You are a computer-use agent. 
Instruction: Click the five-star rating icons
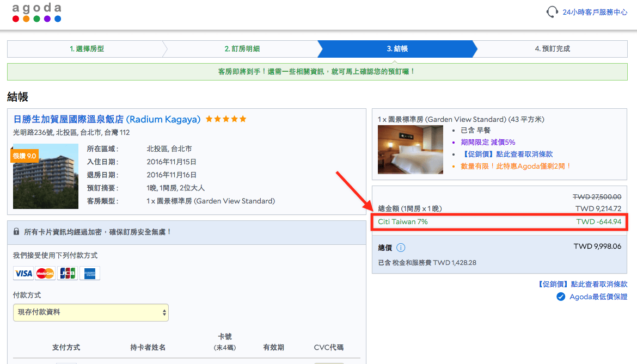pos(226,119)
